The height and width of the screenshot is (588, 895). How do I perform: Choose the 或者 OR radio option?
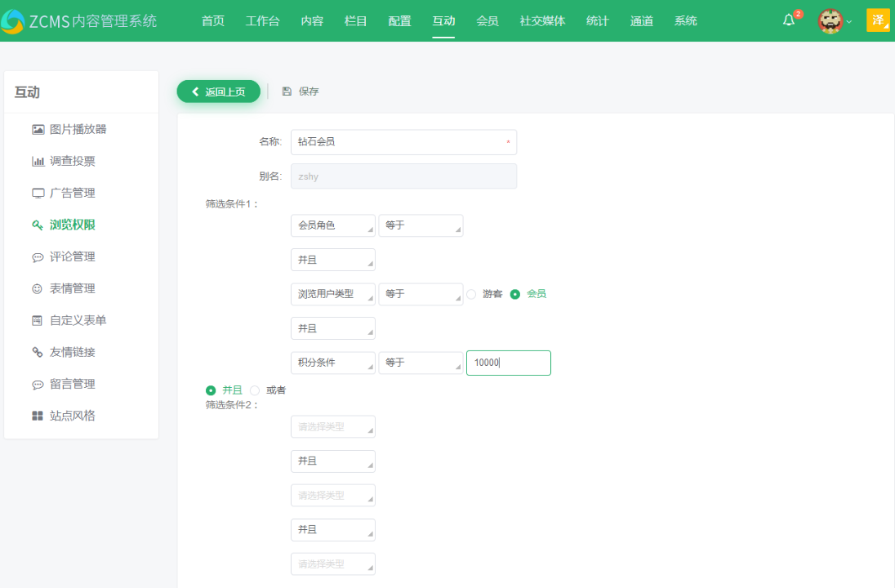click(x=256, y=390)
